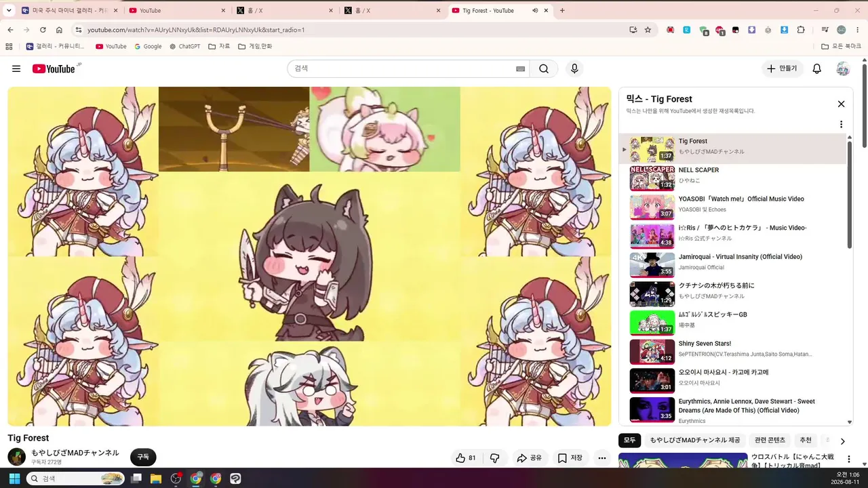
Task: Switch to the plain YouTube tab
Action: coord(178,10)
